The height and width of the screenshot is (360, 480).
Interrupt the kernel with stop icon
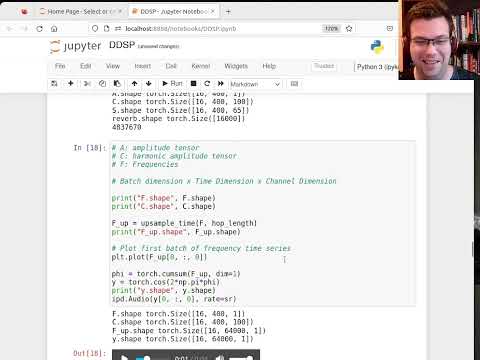(193, 83)
